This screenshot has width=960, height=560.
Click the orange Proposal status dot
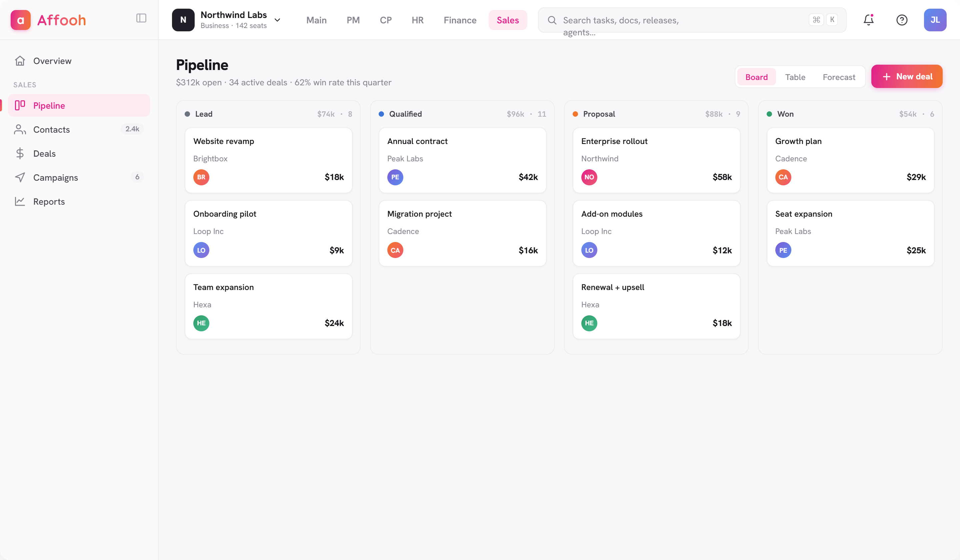point(575,114)
